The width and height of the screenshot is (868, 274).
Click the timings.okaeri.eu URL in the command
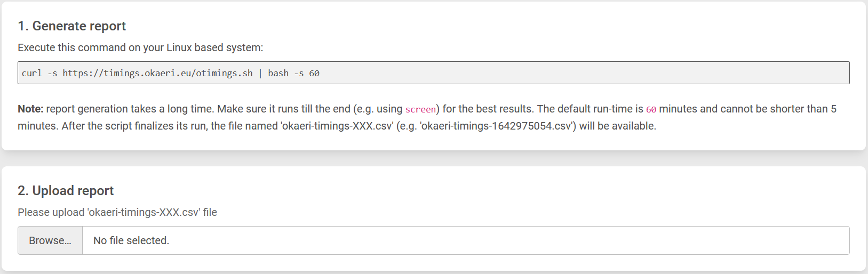[157, 73]
